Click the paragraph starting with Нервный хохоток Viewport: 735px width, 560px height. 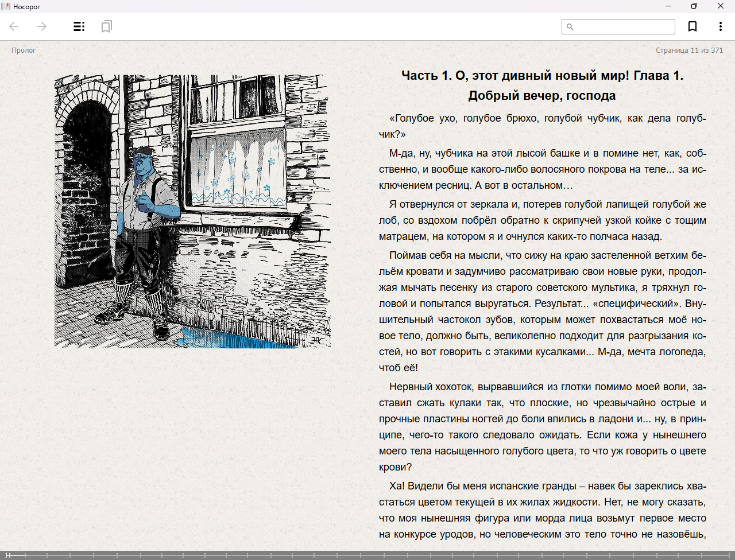[x=543, y=427]
